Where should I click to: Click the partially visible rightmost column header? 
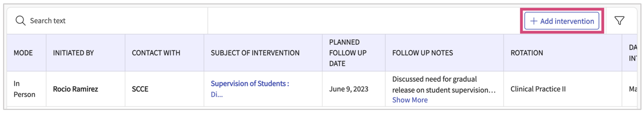[632, 53]
